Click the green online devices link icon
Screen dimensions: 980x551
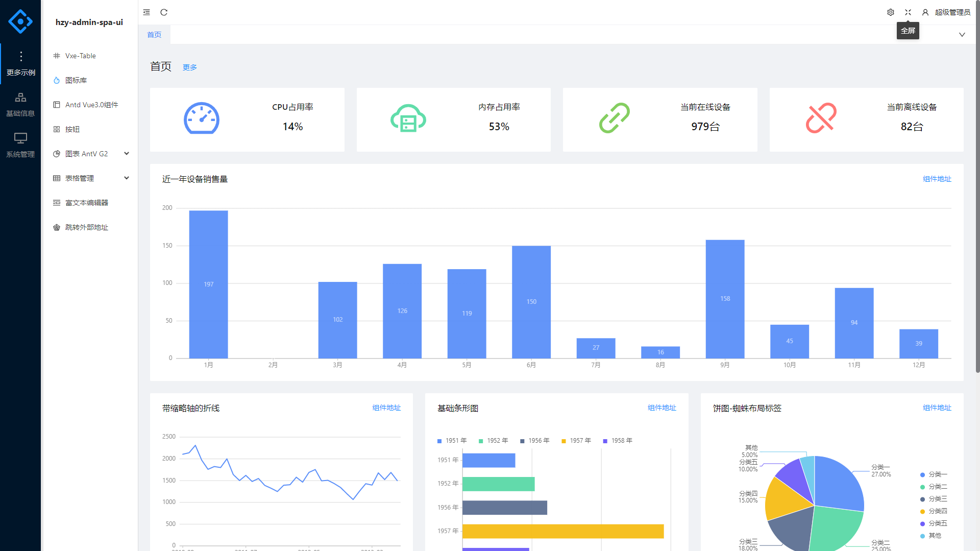[614, 118]
